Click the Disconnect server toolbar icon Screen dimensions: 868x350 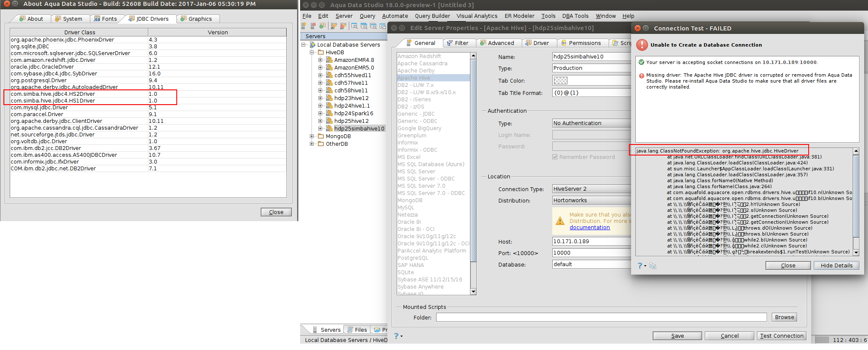point(343,26)
